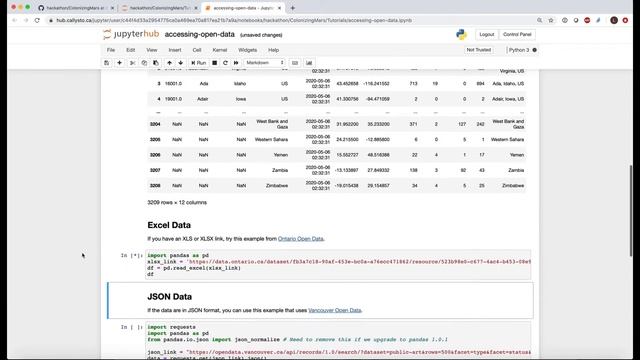Viewport: 640px width, 360px height.
Task: Open the Cell menu
Action: click(197, 50)
